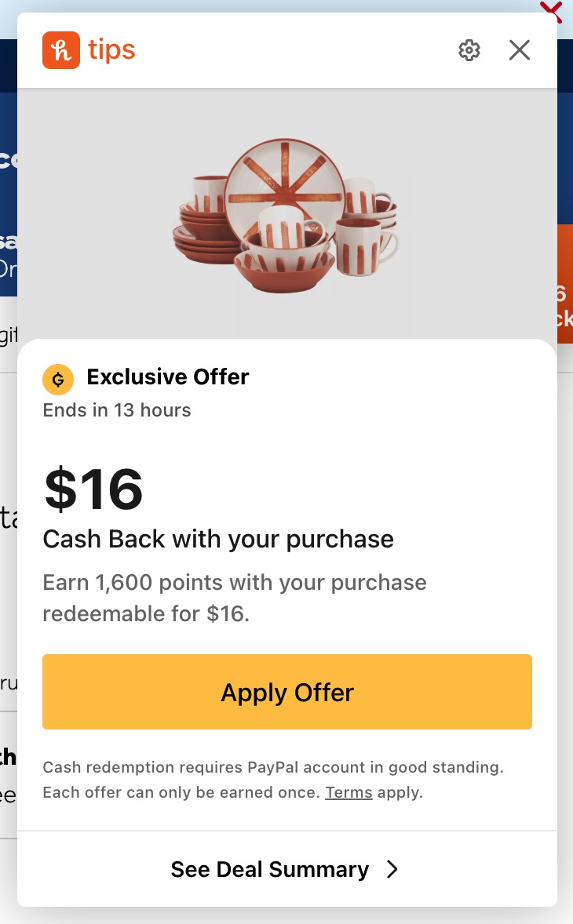Click the orange Honey logo icon
Screen dimensions: 573x924
point(61,50)
